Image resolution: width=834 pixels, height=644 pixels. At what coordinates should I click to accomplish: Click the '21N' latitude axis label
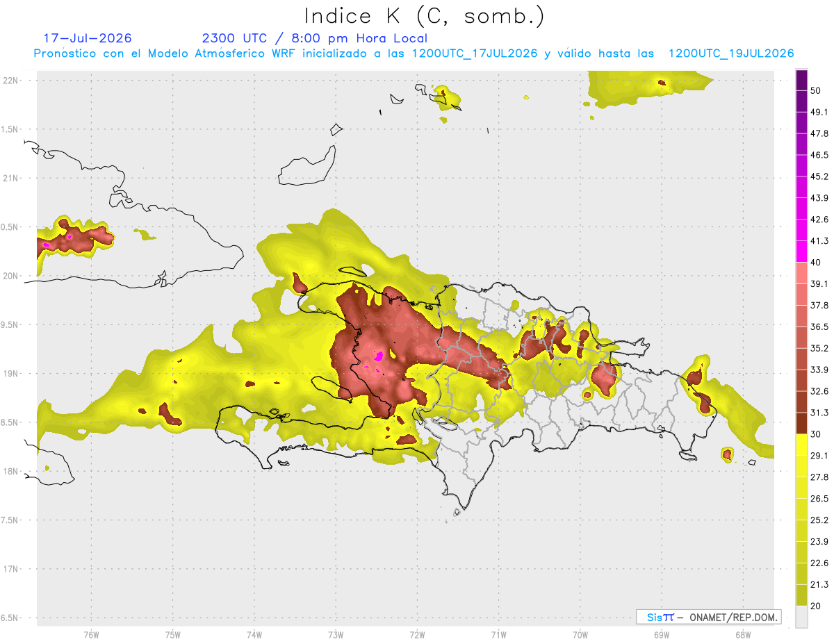pos(11,179)
